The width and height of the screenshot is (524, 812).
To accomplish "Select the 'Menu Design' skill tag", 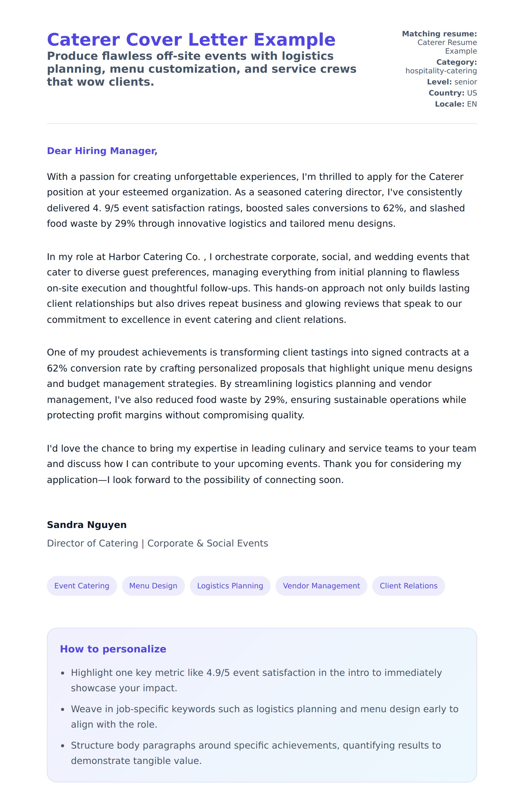I will [x=153, y=586].
